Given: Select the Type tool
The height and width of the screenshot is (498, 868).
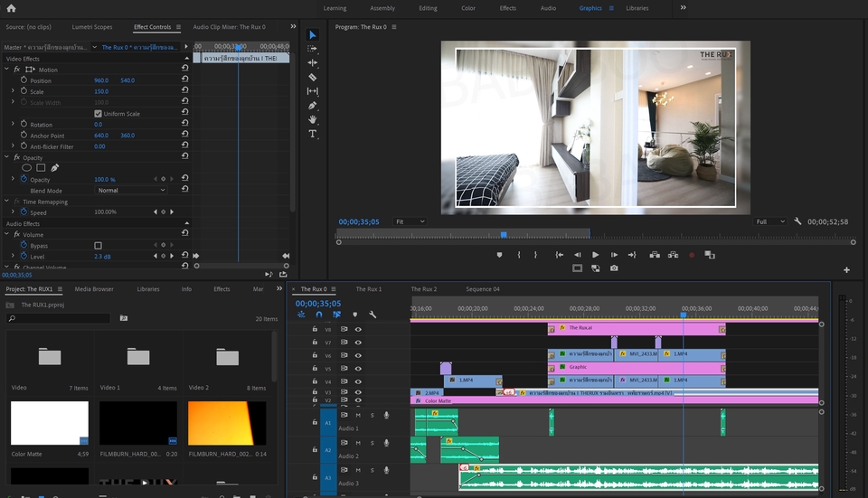Looking at the screenshot, I should point(312,134).
